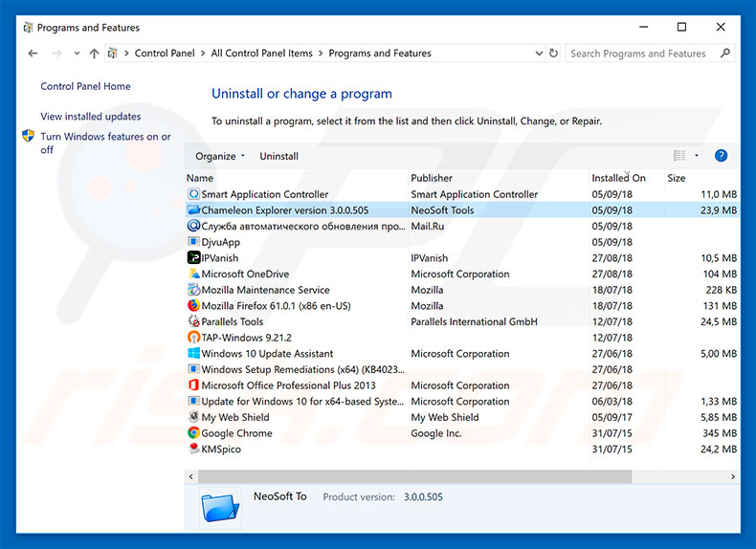Open View installed updates link

[x=90, y=117]
